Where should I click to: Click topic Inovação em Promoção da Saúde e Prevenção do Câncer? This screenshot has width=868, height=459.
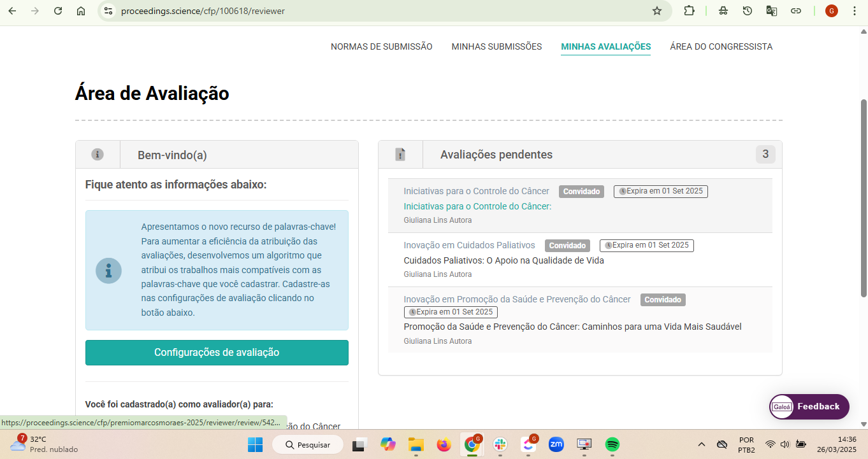tap(517, 299)
